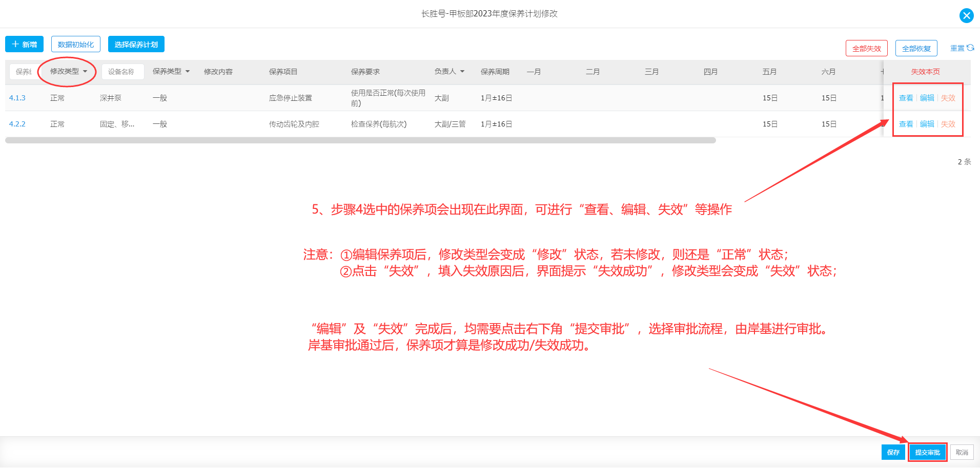Click the 数据初始化 button
The image size is (980, 468).
[76, 45]
